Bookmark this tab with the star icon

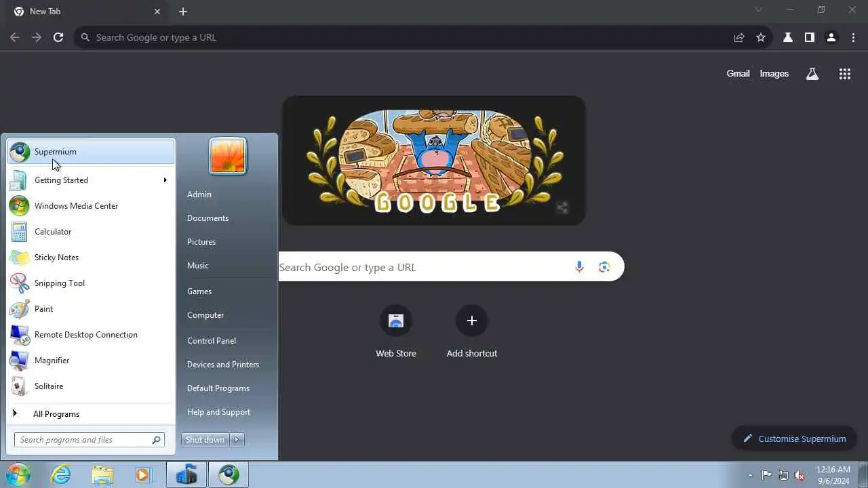pyautogui.click(x=761, y=37)
